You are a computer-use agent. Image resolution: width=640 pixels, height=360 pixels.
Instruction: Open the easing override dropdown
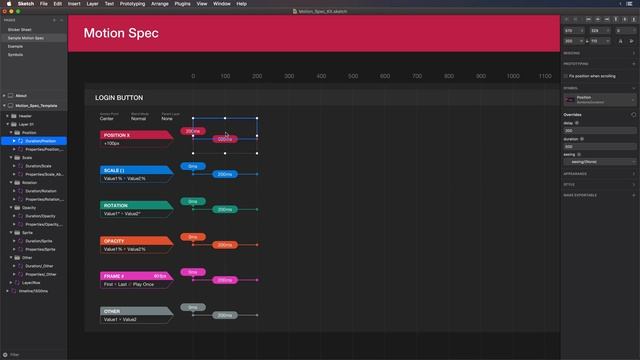[x=599, y=162]
